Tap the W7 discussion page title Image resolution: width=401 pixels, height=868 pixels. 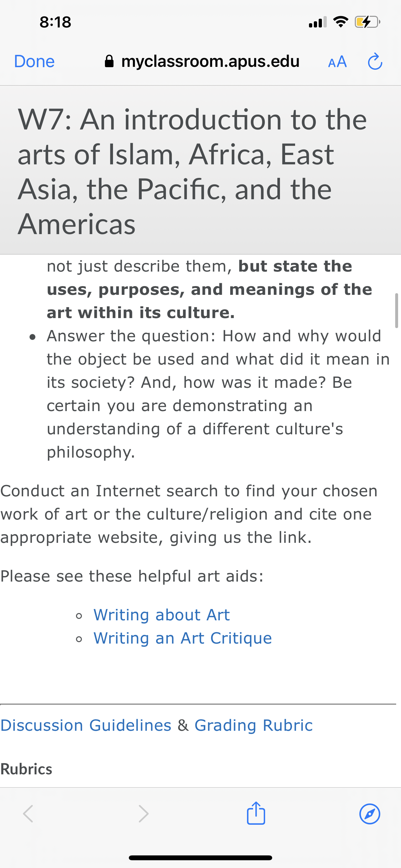192,171
